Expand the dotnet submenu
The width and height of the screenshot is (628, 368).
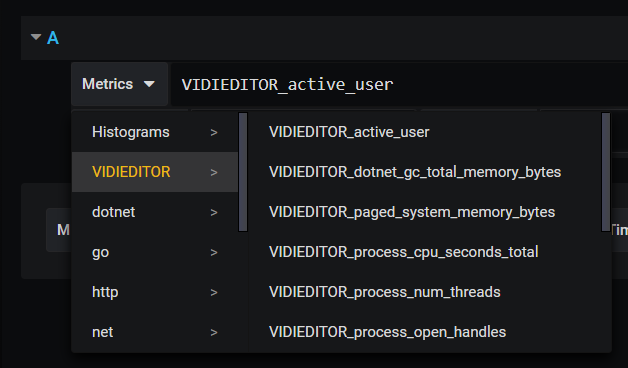point(155,212)
